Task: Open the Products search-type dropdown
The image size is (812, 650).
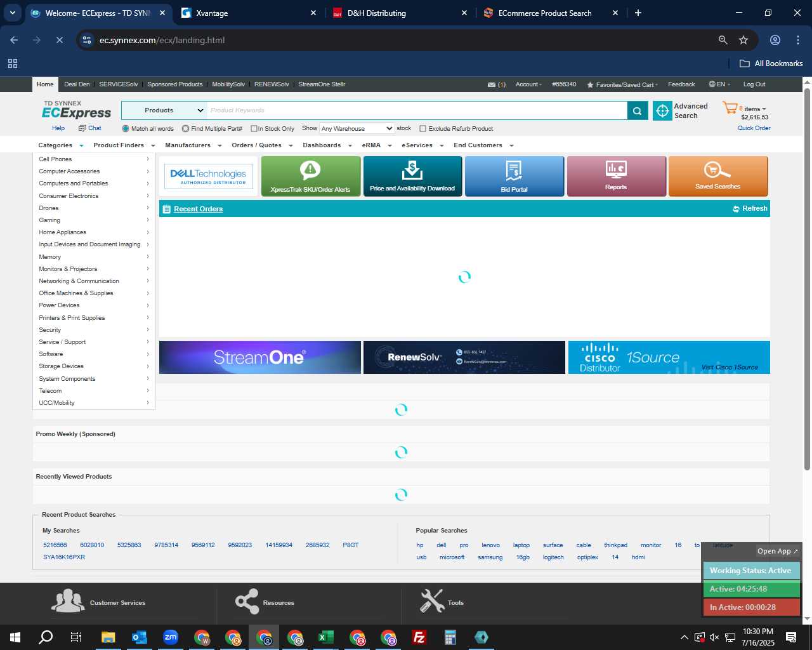Action: click(x=164, y=110)
